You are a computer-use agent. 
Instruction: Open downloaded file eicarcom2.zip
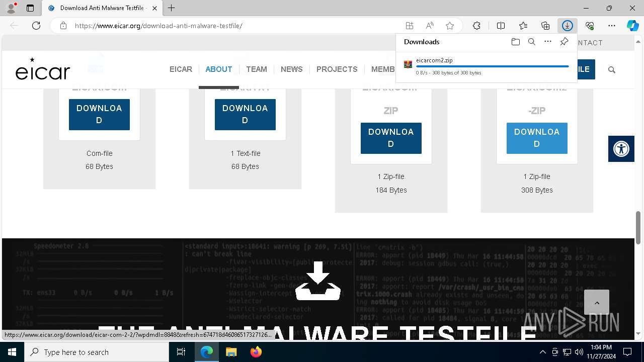434,60
